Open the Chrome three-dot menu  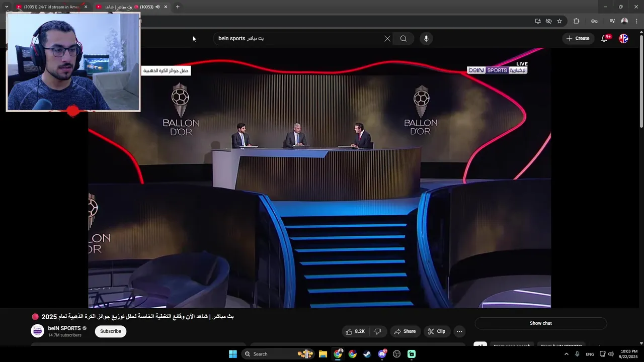pyautogui.click(x=637, y=21)
